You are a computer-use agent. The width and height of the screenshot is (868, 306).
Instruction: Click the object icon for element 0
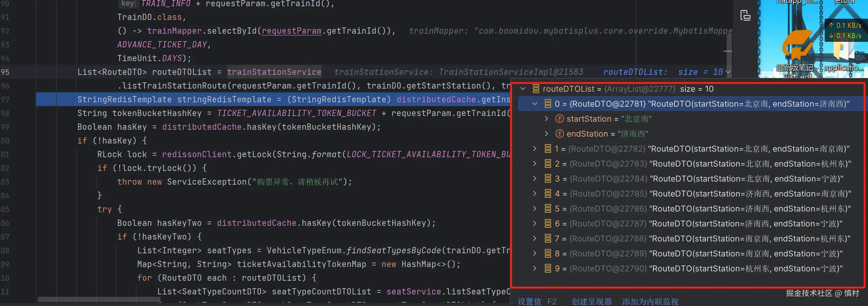(548, 104)
